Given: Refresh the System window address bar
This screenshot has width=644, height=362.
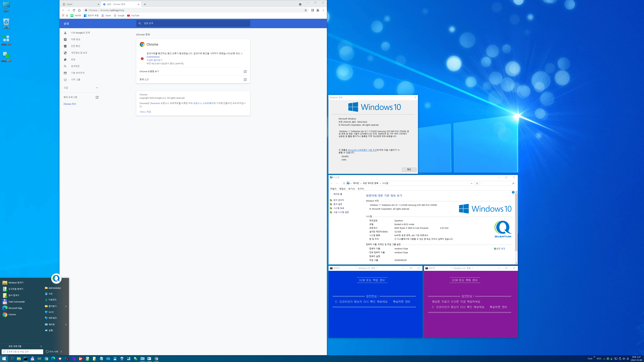Looking at the screenshot, I should (477, 183).
